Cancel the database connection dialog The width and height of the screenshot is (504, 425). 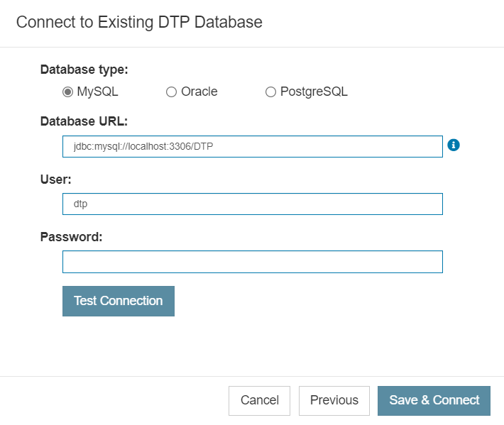pyautogui.click(x=259, y=401)
